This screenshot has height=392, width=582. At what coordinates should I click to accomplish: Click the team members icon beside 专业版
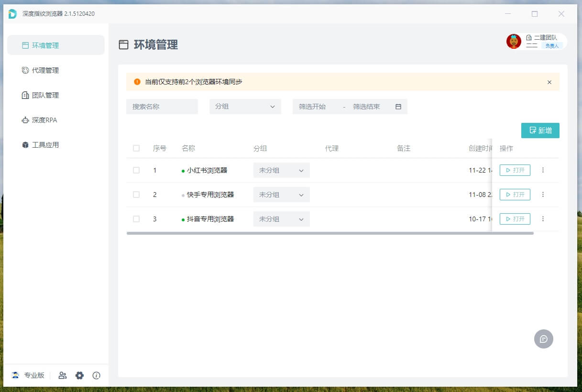pos(63,375)
